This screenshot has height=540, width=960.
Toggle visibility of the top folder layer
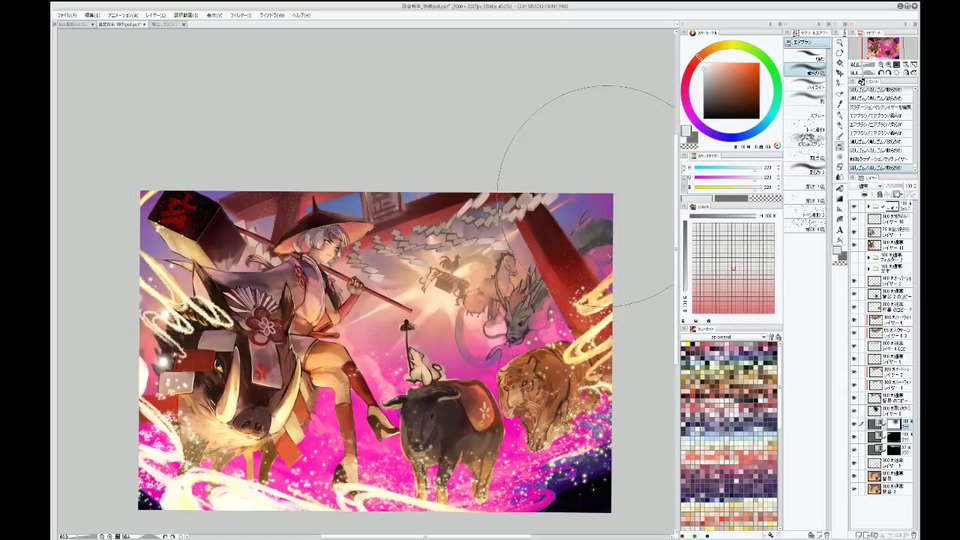[854, 206]
